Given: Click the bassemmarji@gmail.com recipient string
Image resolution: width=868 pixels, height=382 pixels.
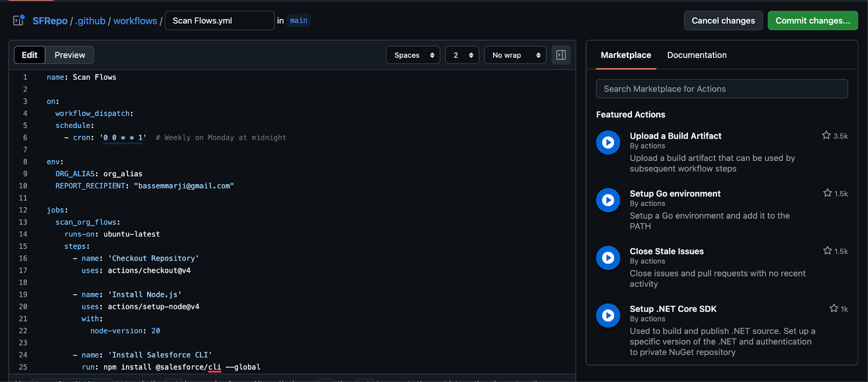Looking at the screenshot, I should (184, 186).
